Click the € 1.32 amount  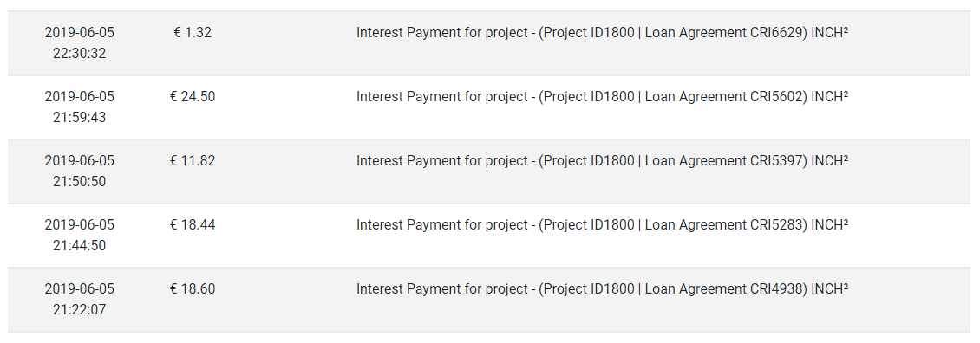(x=193, y=33)
